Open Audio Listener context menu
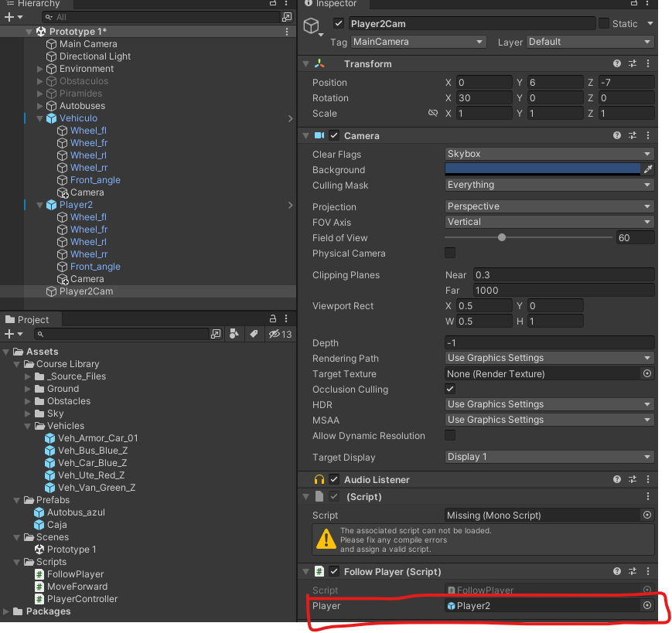672x633 pixels. click(x=648, y=480)
